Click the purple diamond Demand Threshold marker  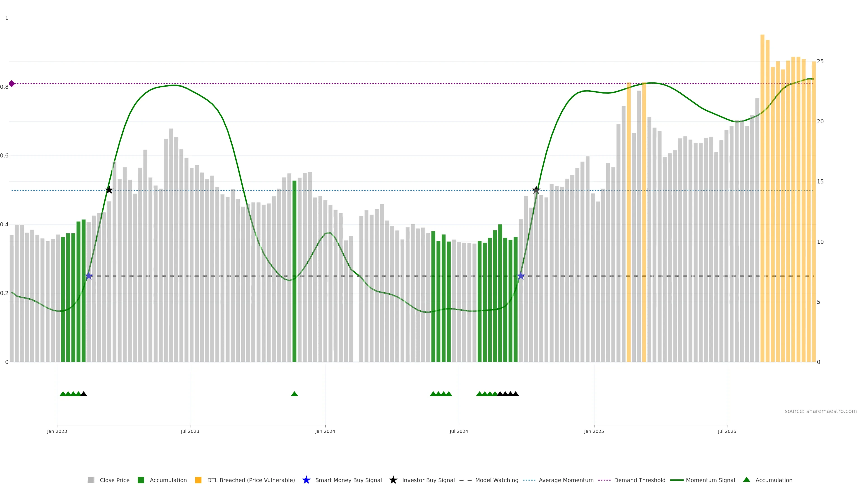point(12,84)
